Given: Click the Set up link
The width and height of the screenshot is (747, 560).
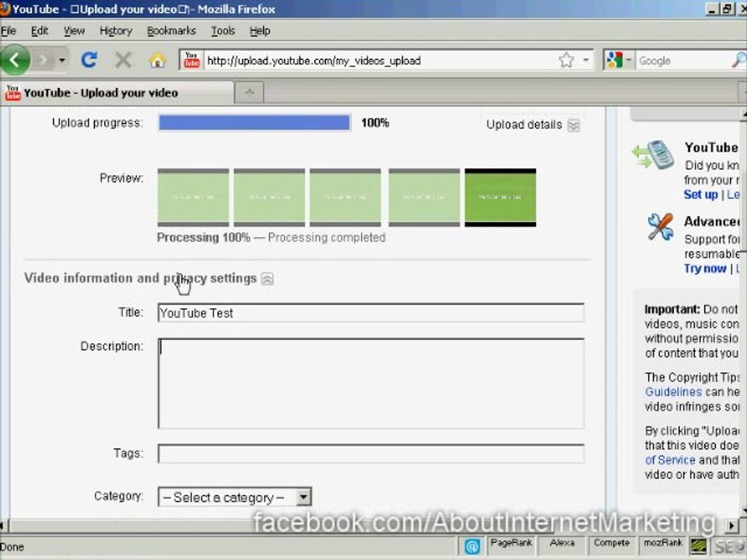Looking at the screenshot, I should click(x=700, y=194).
